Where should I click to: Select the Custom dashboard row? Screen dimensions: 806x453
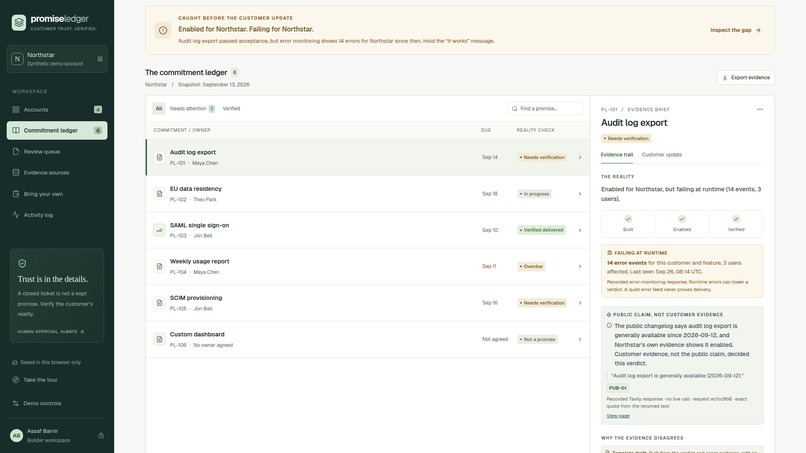coord(368,339)
